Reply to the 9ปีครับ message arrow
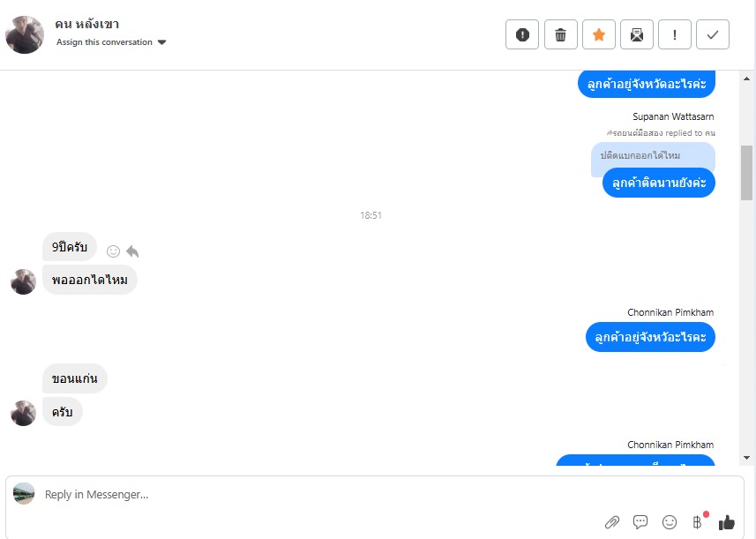Image resolution: width=756 pixels, height=539 pixels. [132, 251]
